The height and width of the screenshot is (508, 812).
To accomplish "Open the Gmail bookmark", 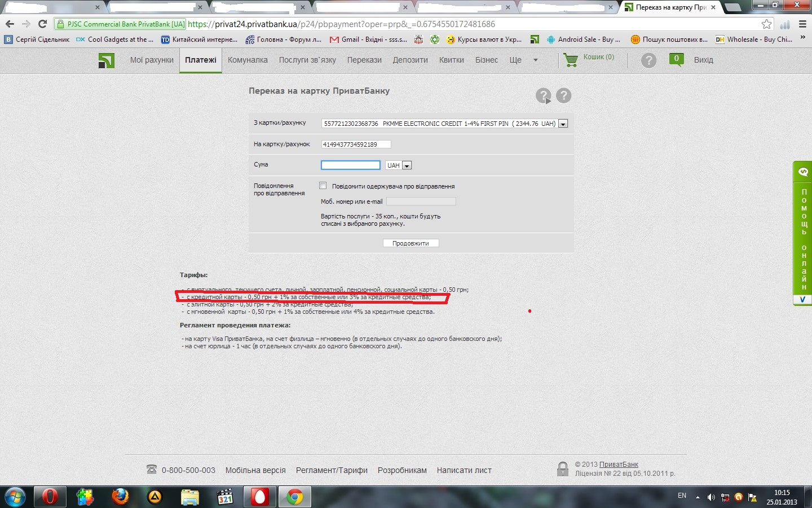I will pyautogui.click(x=368, y=40).
